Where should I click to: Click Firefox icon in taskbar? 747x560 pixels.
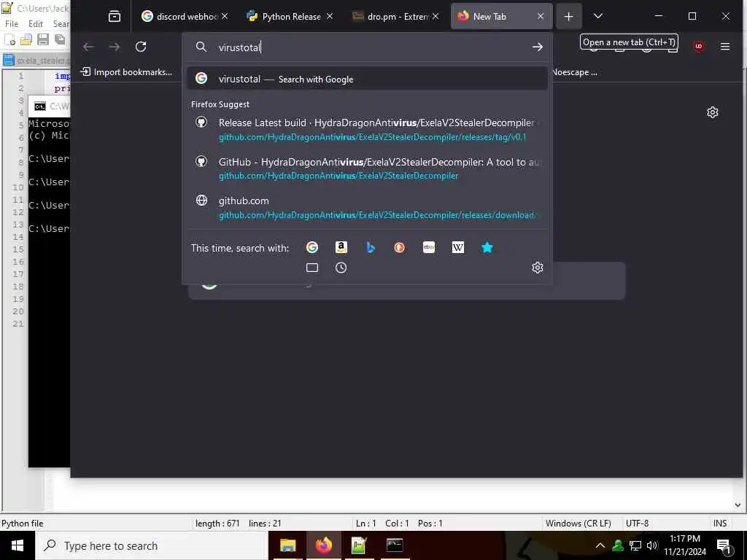coord(323,545)
